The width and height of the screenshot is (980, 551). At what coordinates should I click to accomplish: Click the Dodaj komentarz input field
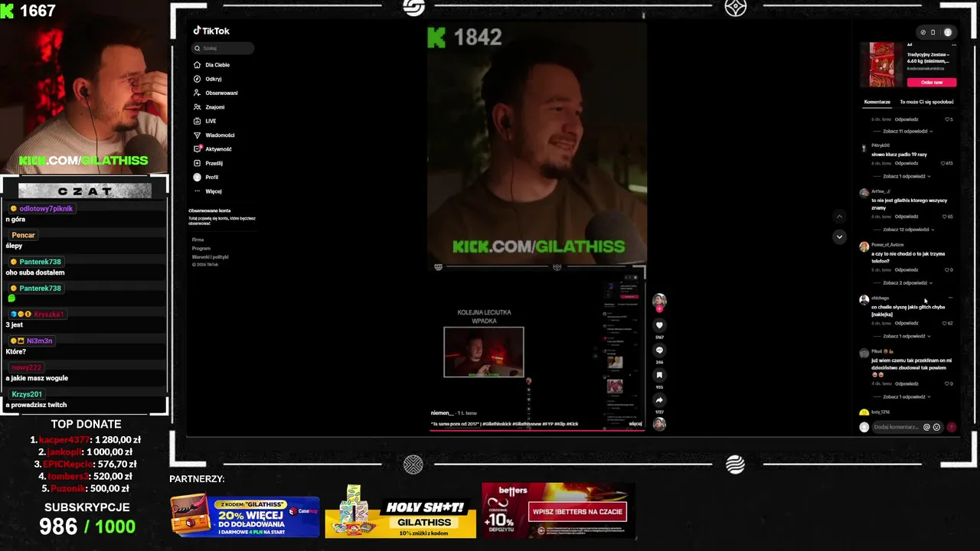click(897, 427)
